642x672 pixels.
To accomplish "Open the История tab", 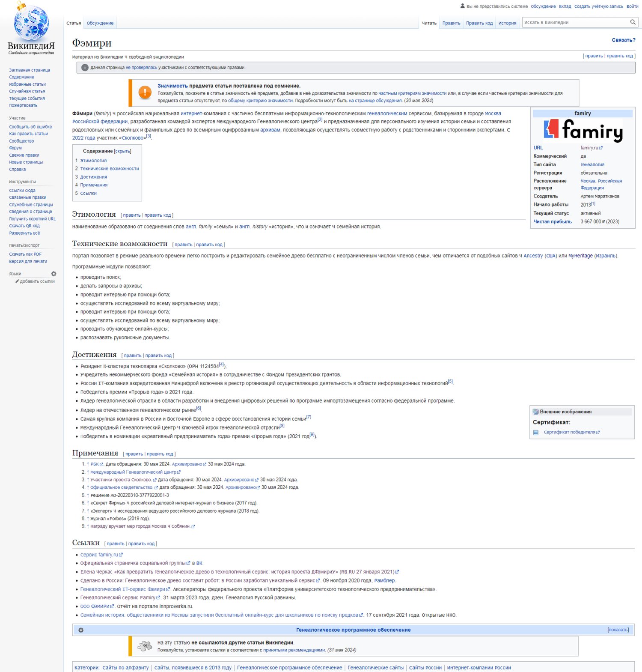I will tap(507, 23).
